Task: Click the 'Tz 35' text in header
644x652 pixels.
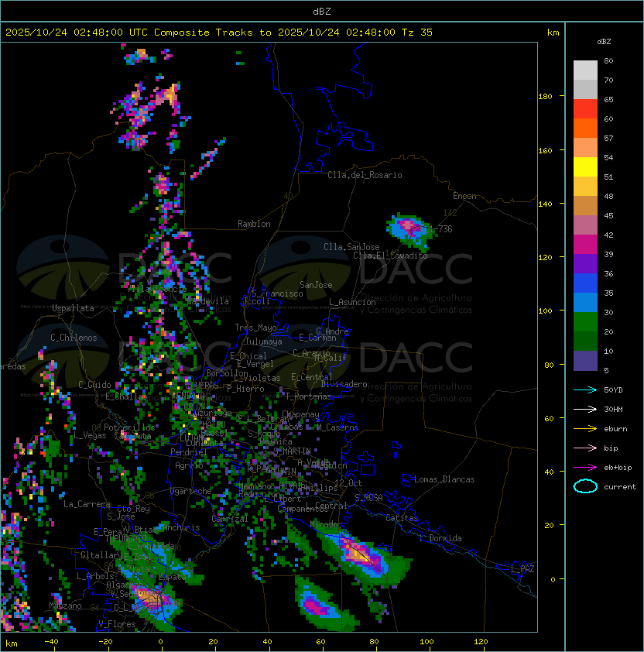Action: point(417,33)
